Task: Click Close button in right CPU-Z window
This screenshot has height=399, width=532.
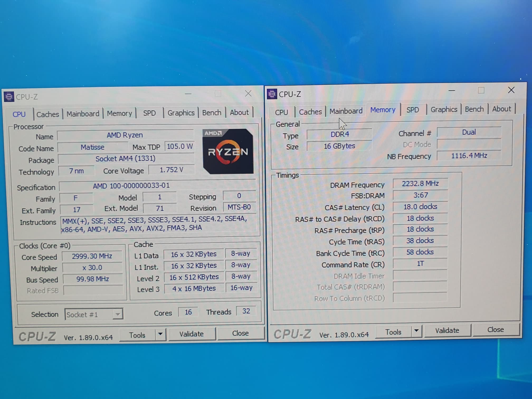Action: (496, 330)
